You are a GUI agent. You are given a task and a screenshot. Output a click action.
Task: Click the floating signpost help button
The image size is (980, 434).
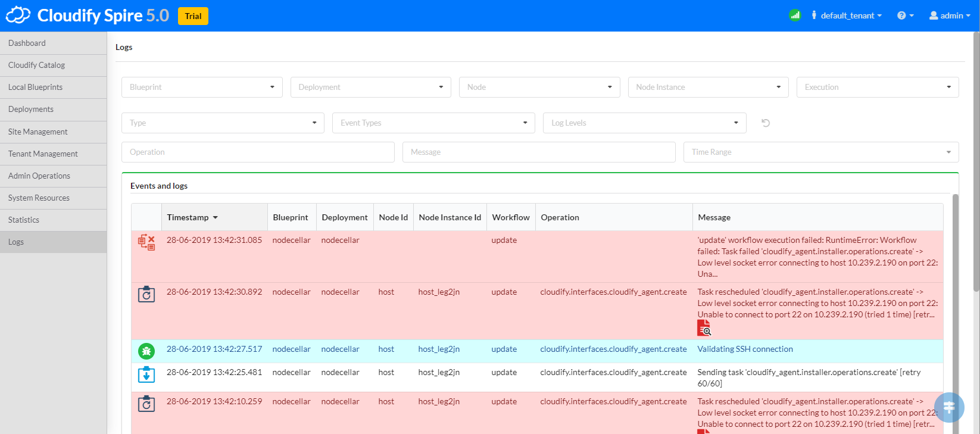(x=949, y=407)
